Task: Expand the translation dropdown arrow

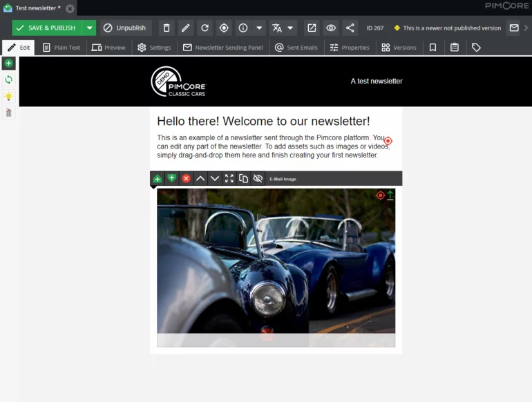Action: (290, 28)
